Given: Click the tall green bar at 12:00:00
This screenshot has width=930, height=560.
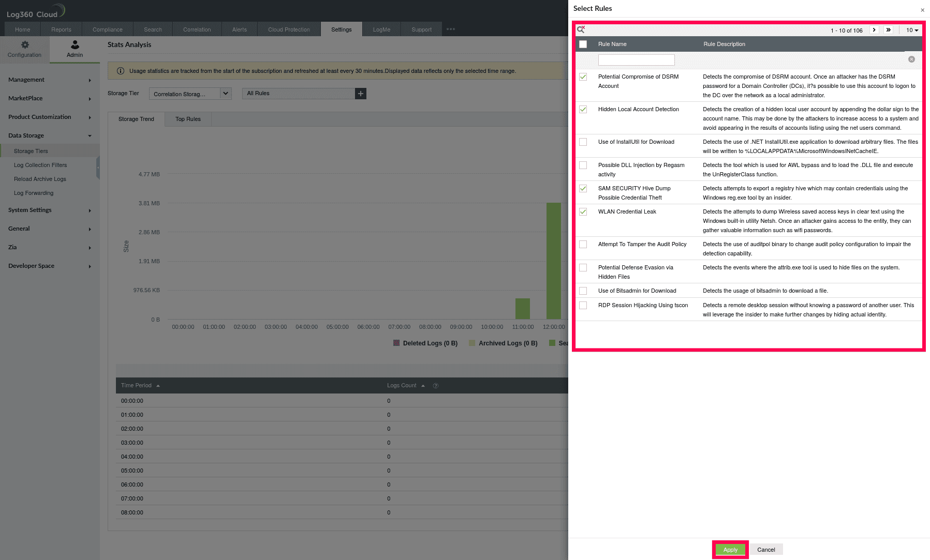Looking at the screenshot, I should (554, 261).
